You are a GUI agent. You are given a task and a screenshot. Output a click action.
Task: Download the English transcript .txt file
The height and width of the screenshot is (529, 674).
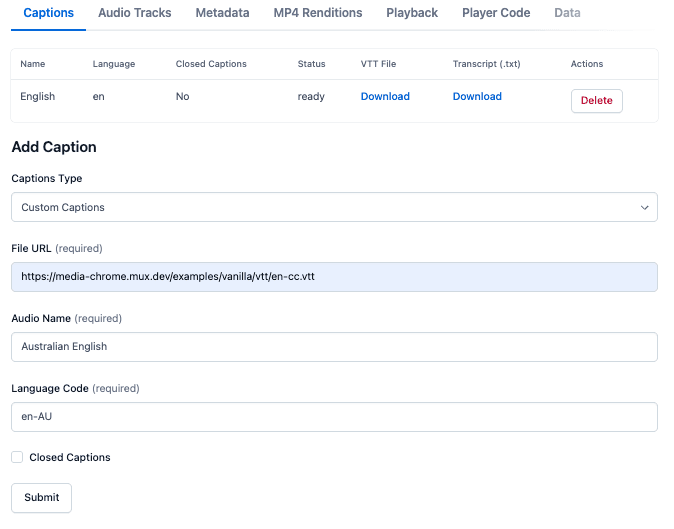[x=477, y=97]
